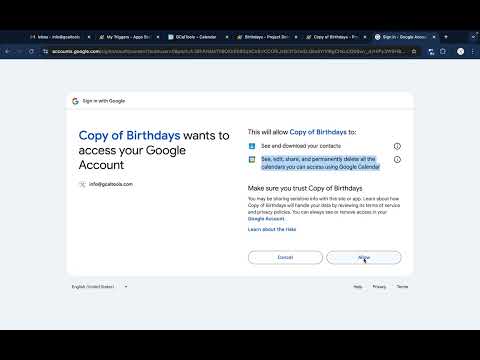Click the Google Calendar permission icon
Viewport: 480px width, 360px height.
(252, 159)
